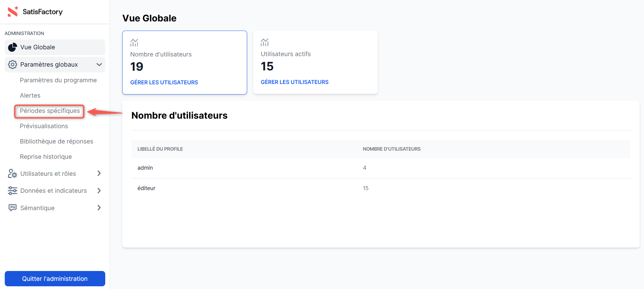Click the Données et indicateurs sliders icon
The width and height of the screenshot is (644, 289).
coord(13,191)
